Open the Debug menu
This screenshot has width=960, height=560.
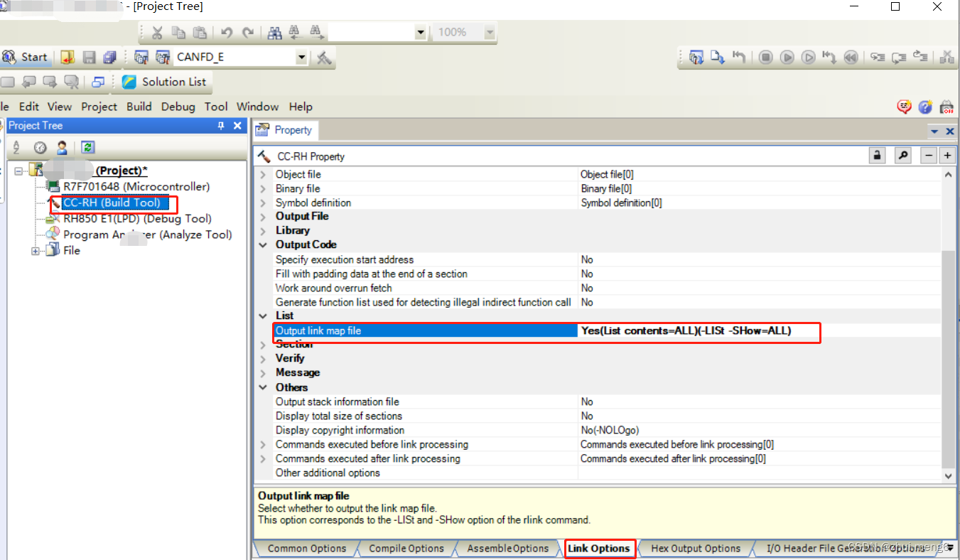click(178, 107)
